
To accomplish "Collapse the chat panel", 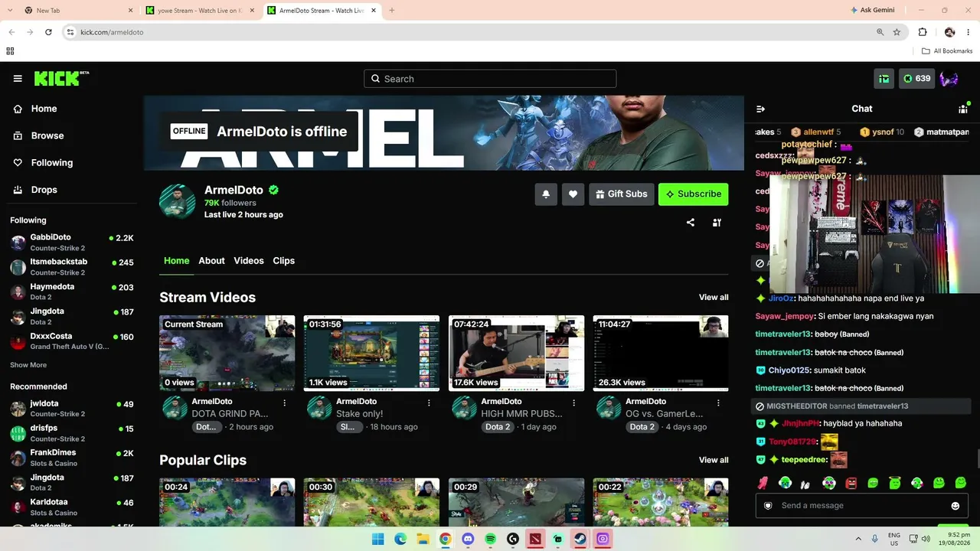I will 760,109.
